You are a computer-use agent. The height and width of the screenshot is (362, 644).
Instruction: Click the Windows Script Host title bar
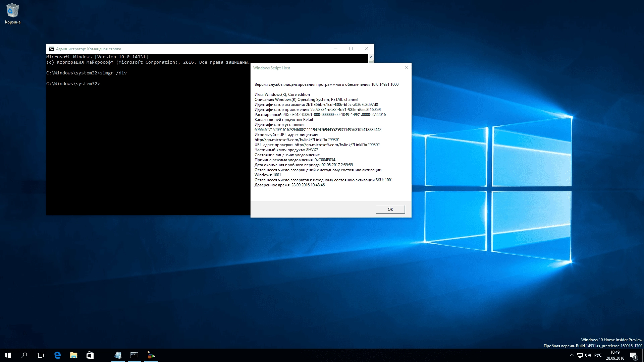[325, 68]
